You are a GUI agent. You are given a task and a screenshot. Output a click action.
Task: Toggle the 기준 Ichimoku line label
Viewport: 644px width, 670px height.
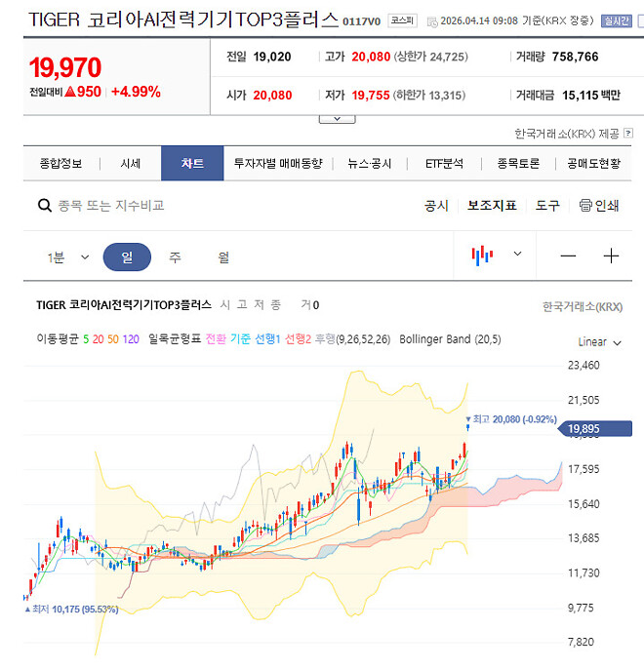240,338
